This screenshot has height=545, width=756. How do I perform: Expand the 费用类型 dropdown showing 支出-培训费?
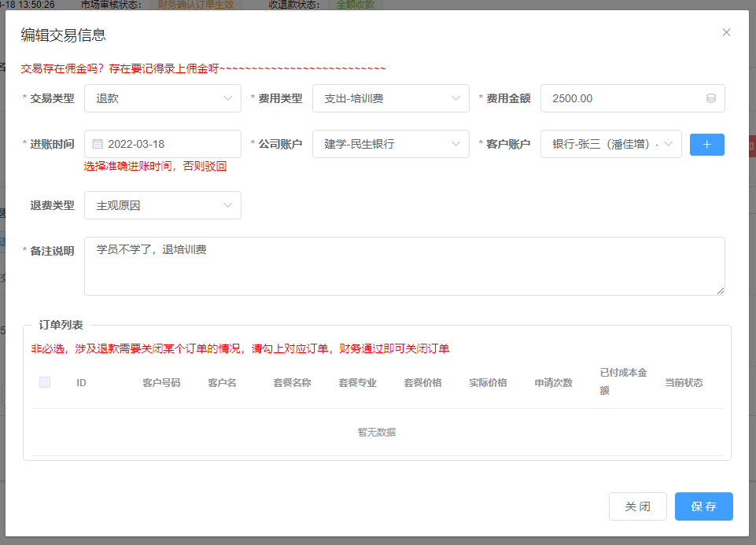click(390, 98)
